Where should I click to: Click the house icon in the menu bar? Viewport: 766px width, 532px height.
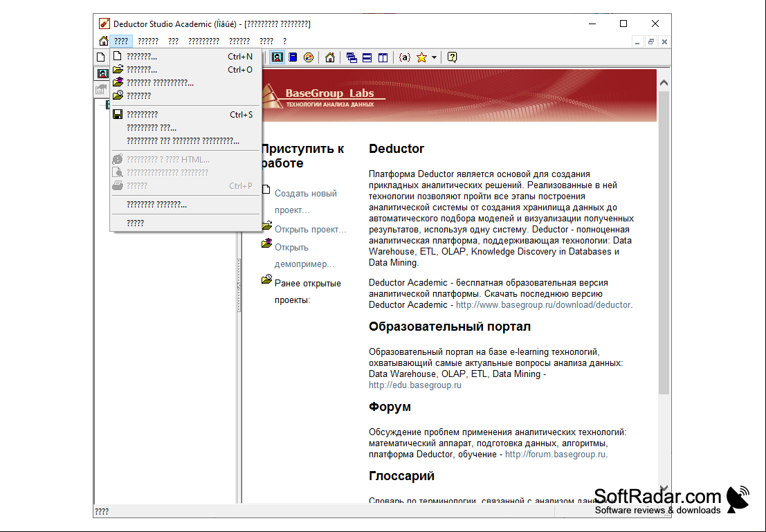click(x=103, y=41)
